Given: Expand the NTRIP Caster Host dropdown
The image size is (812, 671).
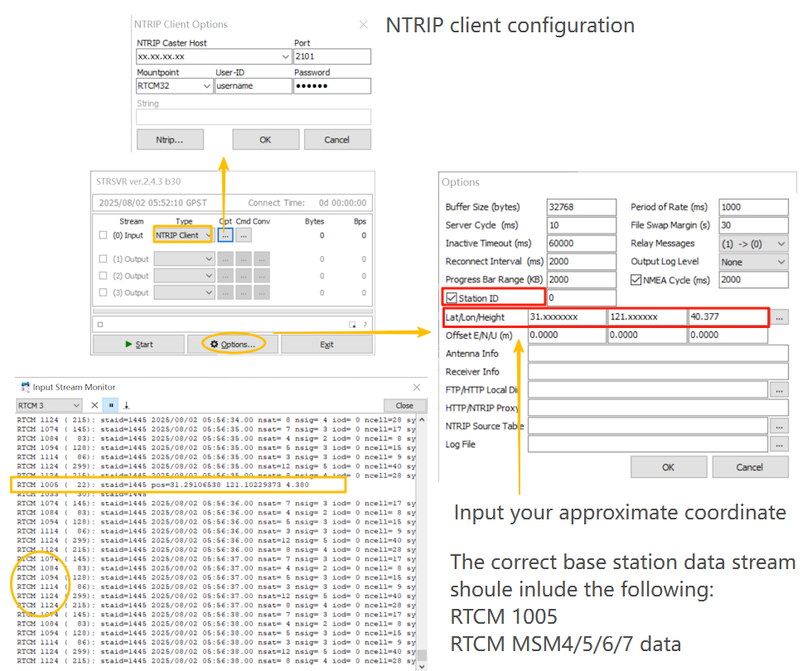Looking at the screenshot, I should pyautogui.click(x=285, y=56).
